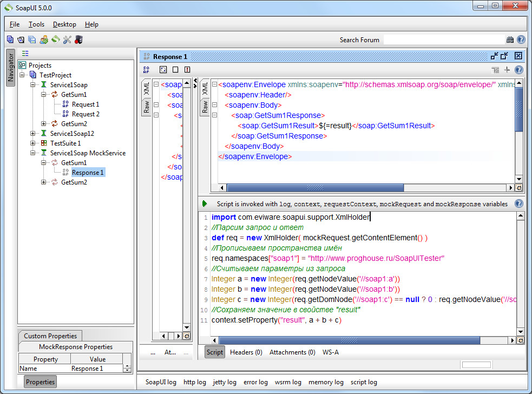Toggle the Navigator side tab
Viewport: 532px width, 394px height.
click(11, 68)
